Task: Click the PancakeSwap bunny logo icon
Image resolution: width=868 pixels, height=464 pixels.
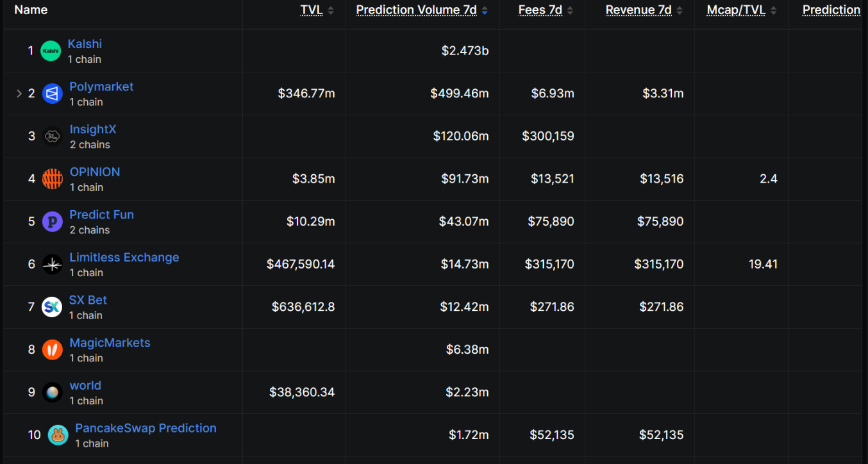Action: click(58, 435)
